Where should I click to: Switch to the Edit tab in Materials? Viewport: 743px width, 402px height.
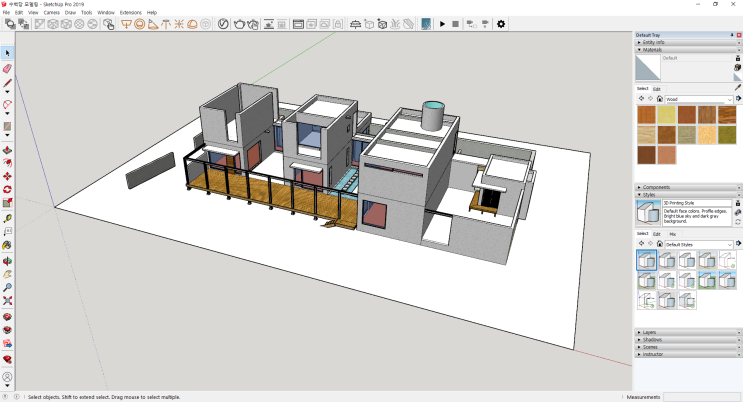click(656, 89)
